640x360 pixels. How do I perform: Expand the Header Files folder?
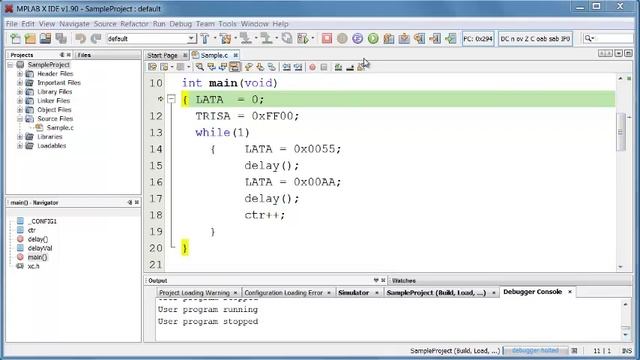tap(20, 74)
